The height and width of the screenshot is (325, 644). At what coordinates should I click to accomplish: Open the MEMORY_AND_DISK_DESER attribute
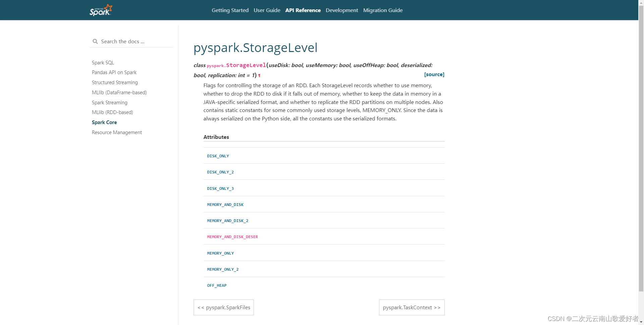pos(232,236)
